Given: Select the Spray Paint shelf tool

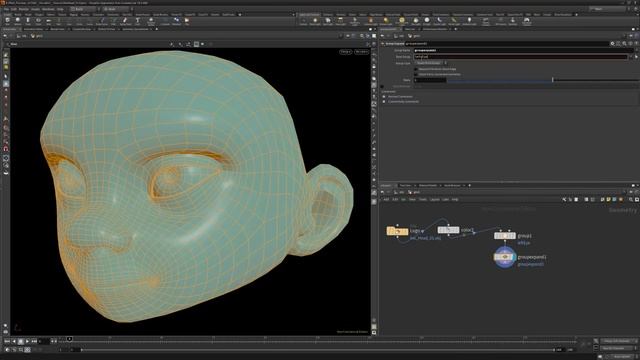Looking at the screenshot, I should pos(125,21).
